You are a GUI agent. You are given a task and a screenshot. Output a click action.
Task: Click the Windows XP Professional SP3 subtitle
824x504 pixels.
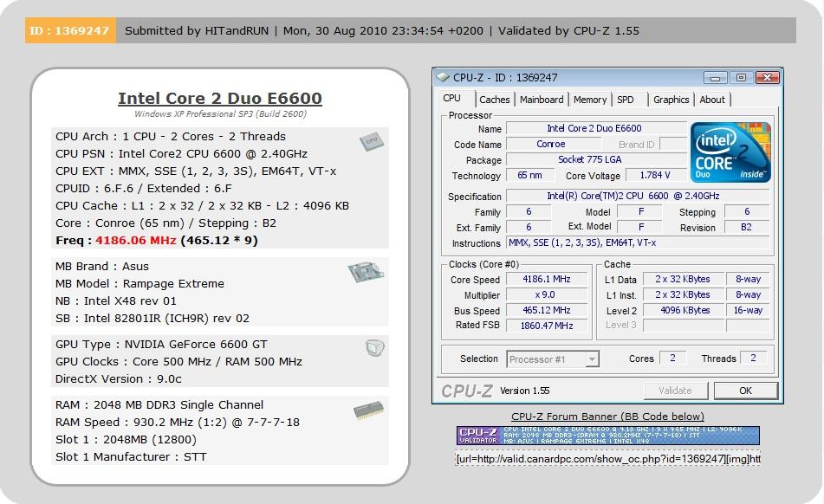click(x=220, y=114)
